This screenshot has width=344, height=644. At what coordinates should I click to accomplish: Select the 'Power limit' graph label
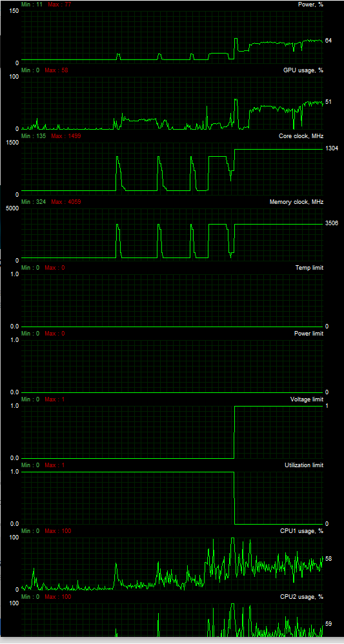pos(309,333)
